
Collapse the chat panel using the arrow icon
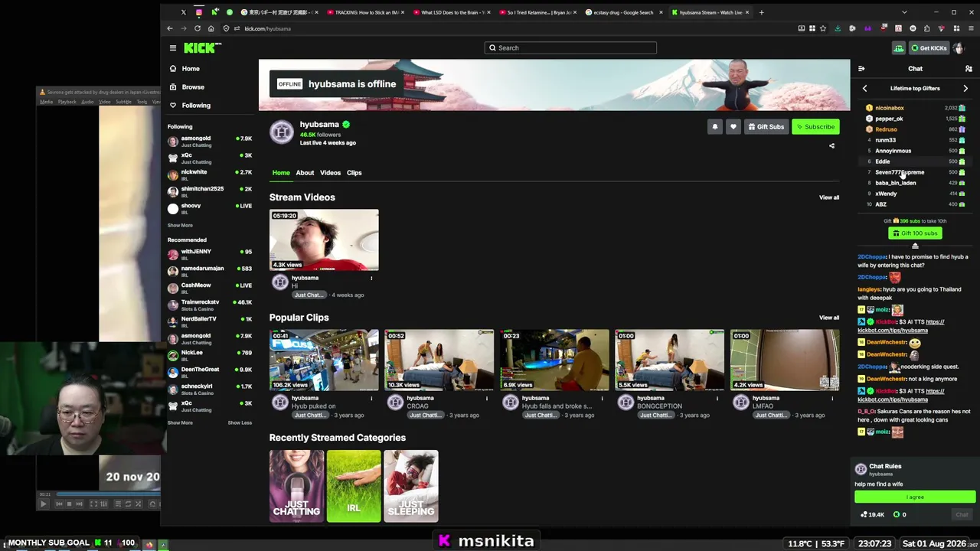click(861, 69)
